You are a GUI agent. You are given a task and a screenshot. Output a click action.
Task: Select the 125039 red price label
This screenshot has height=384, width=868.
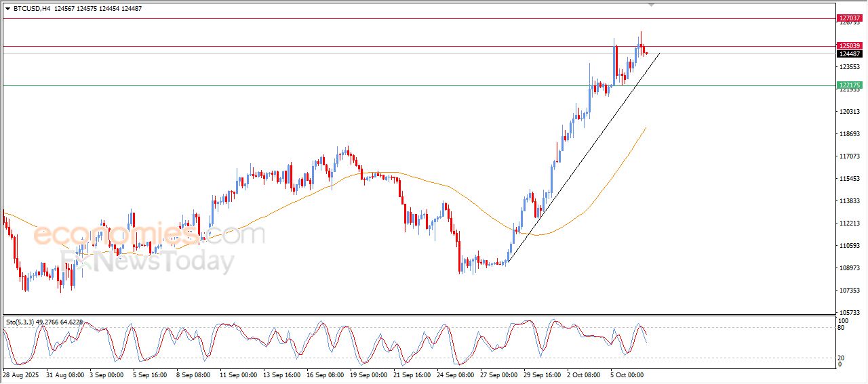[x=849, y=46]
